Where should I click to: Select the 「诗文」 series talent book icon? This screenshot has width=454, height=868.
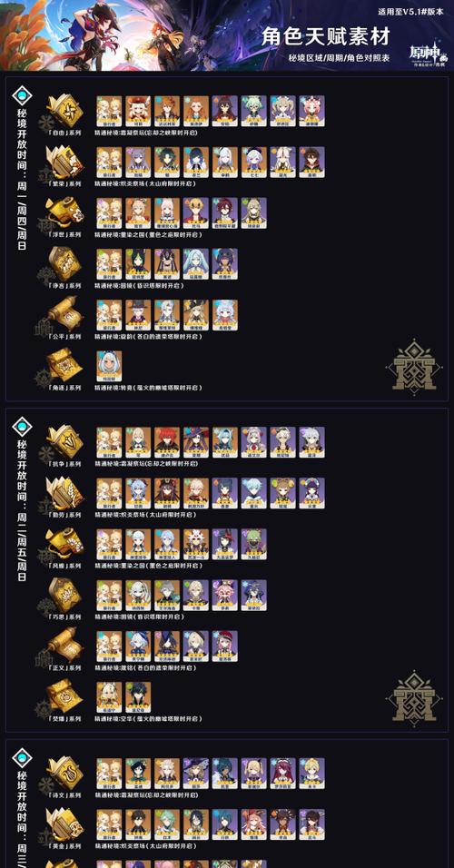point(64,773)
